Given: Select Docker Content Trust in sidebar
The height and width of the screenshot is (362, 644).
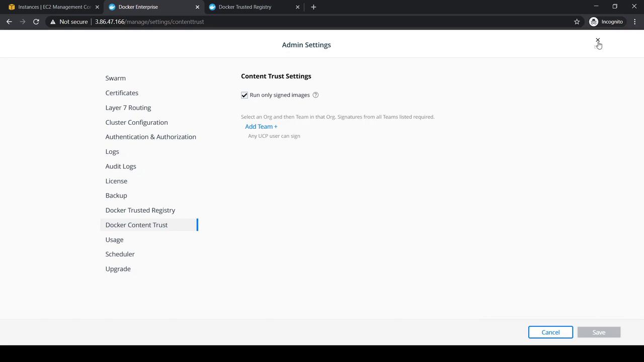Looking at the screenshot, I should [149, 225].
